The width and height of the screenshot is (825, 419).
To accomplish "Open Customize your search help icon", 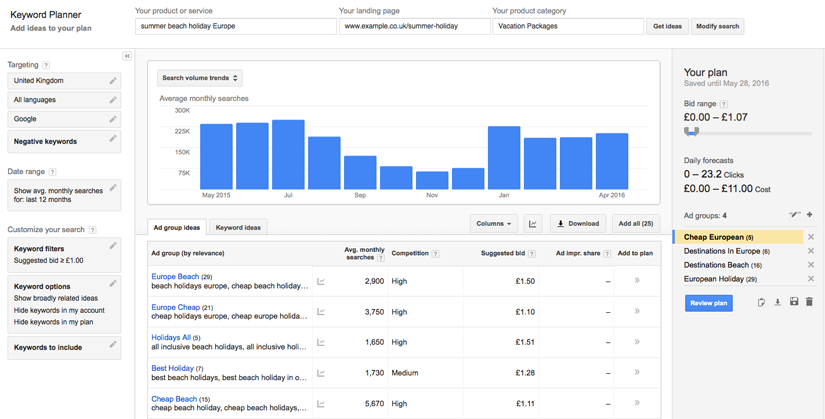I will [93, 230].
